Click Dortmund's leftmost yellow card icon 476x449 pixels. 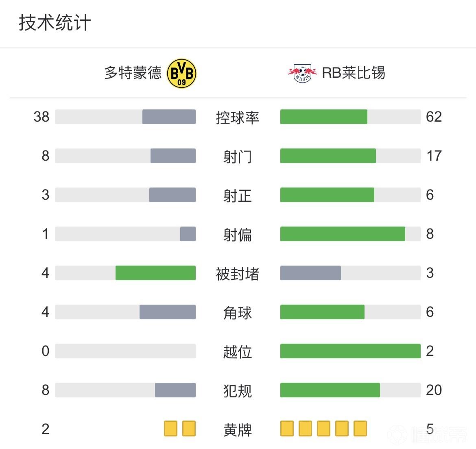pos(170,429)
